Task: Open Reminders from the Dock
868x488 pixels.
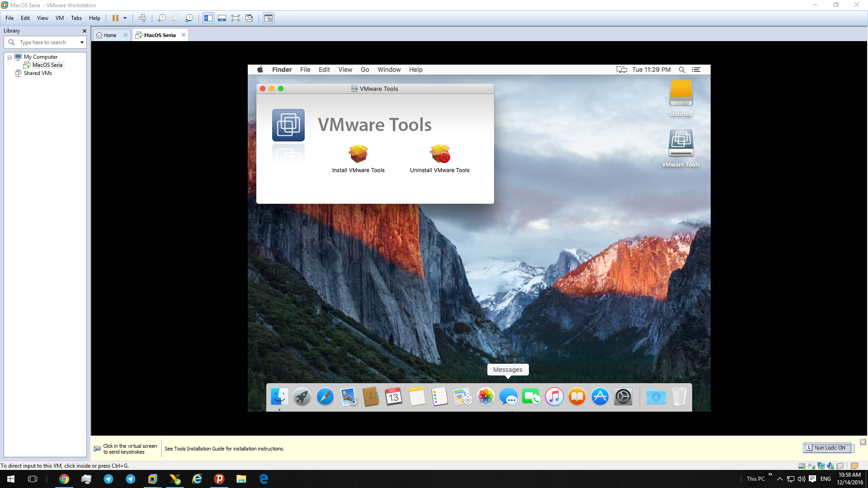Action: (x=439, y=397)
